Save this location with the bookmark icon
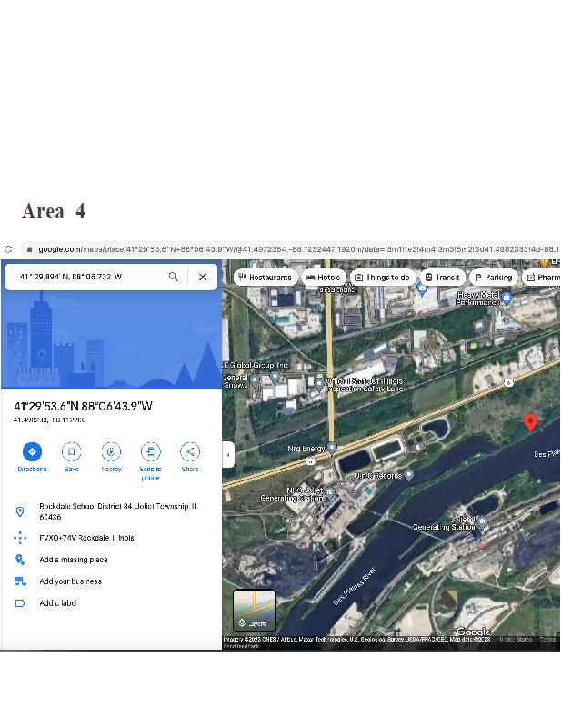This screenshot has width=562, height=728. [x=71, y=451]
